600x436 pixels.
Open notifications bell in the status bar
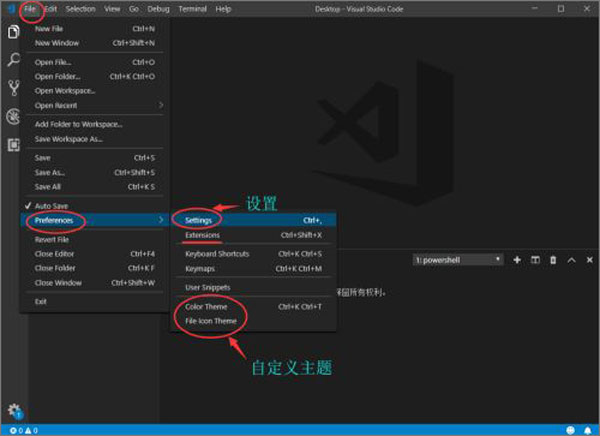pyautogui.click(x=587, y=430)
